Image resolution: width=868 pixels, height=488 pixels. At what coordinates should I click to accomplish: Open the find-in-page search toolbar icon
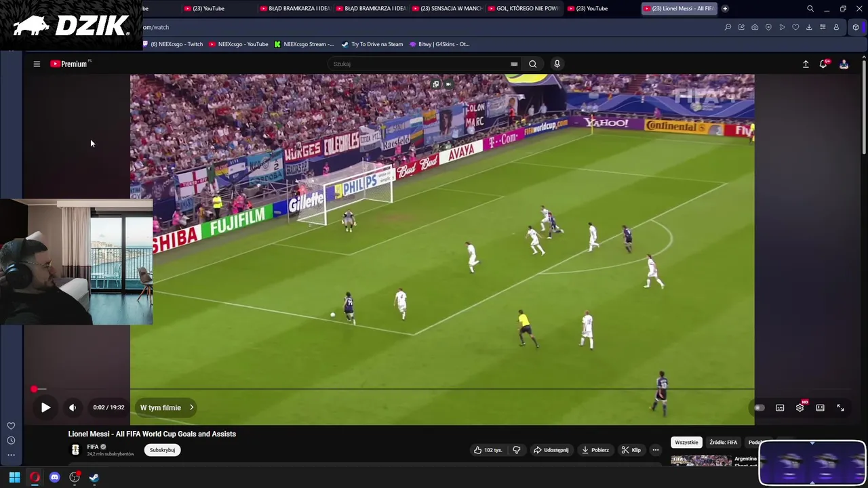point(728,27)
